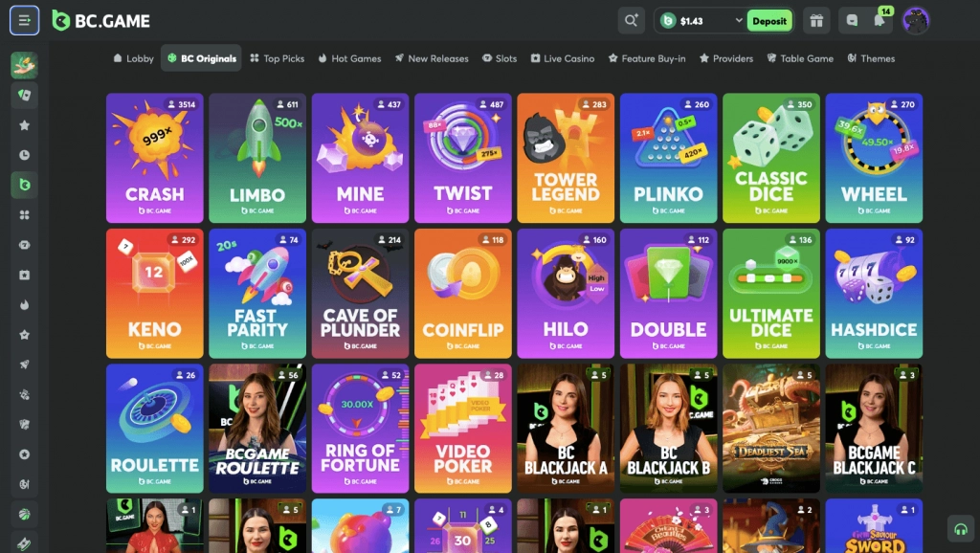The image size is (980, 553).
Task: Select the BC Originals tab
Action: (x=201, y=58)
